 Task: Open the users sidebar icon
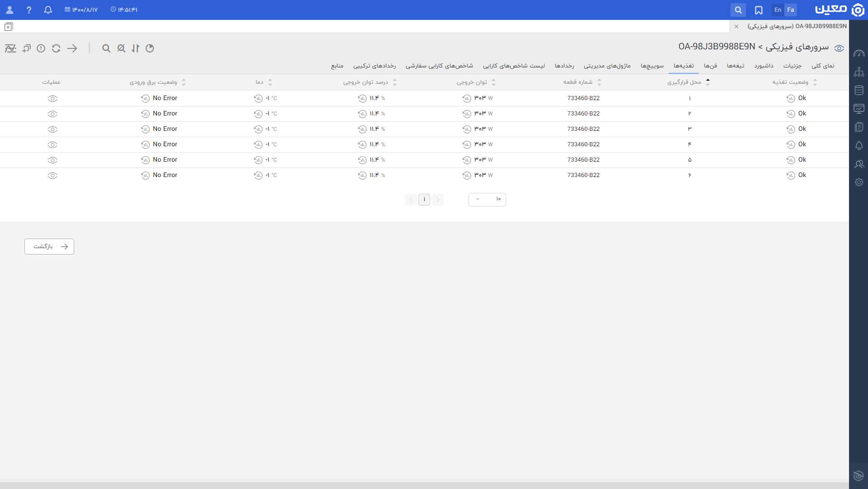pyautogui.click(x=859, y=164)
